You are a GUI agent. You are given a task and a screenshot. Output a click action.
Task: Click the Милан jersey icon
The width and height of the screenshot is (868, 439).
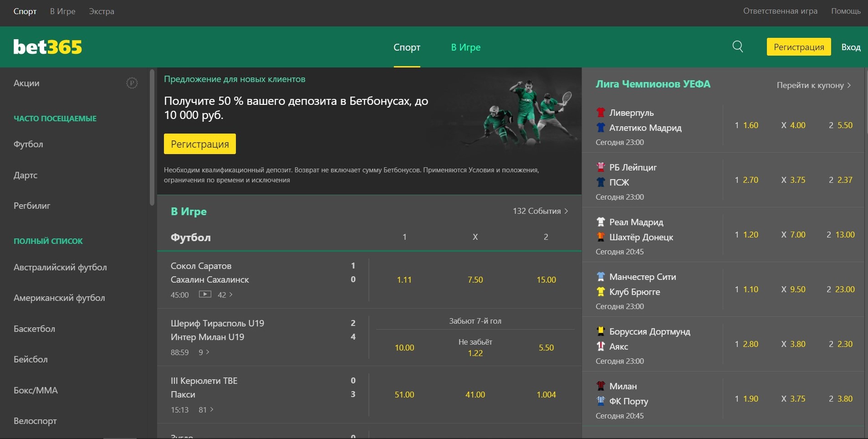[x=601, y=386]
